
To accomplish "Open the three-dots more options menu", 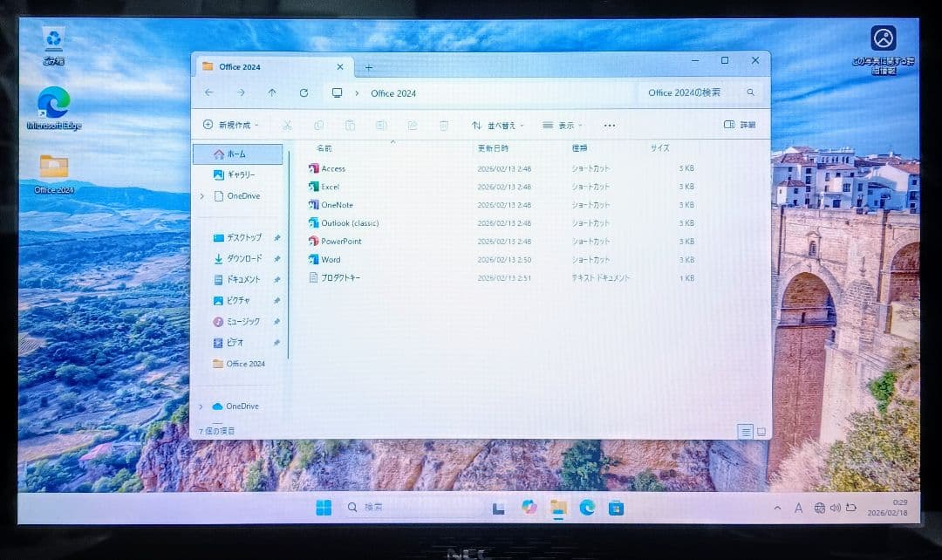I will point(609,125).
